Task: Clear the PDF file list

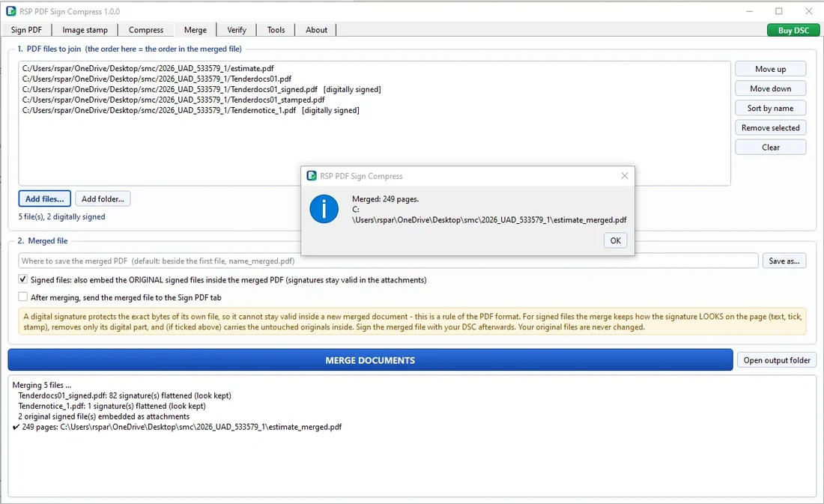Action: [x=770, y=148]
